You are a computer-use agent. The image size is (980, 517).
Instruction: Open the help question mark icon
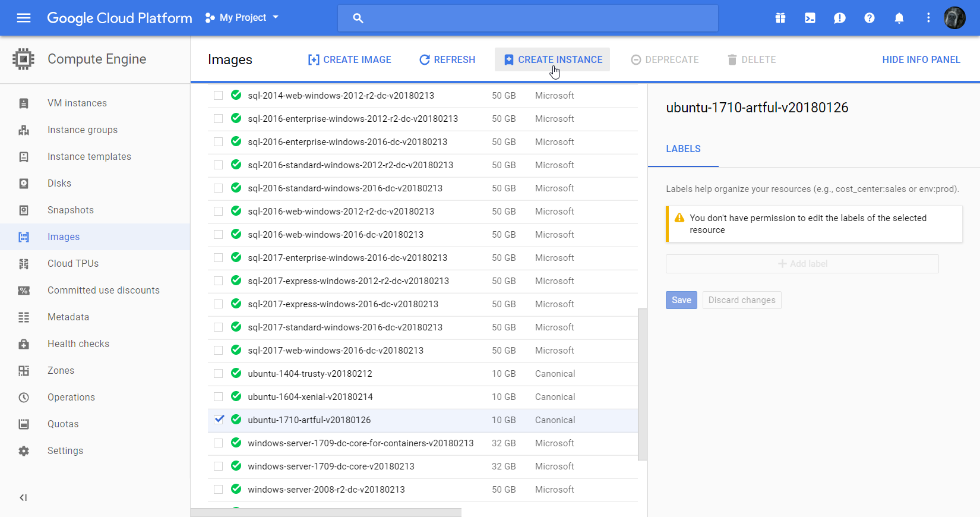pos(870,18)
